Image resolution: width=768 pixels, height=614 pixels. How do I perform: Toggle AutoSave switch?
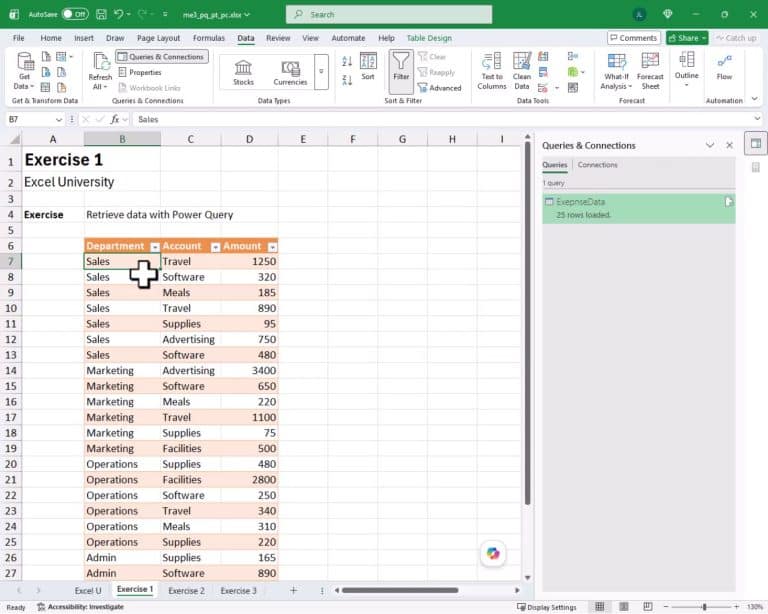(x=75, y=14)
